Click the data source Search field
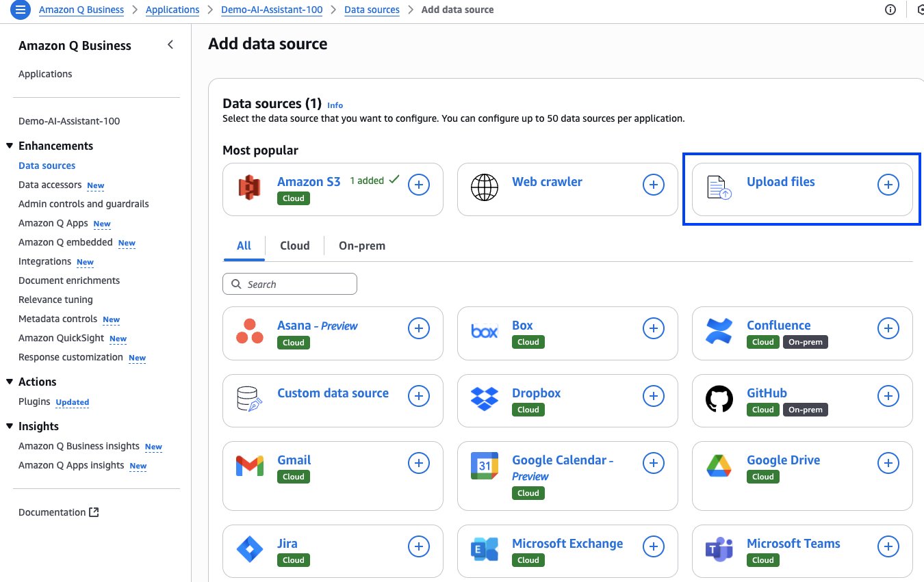 290,284
